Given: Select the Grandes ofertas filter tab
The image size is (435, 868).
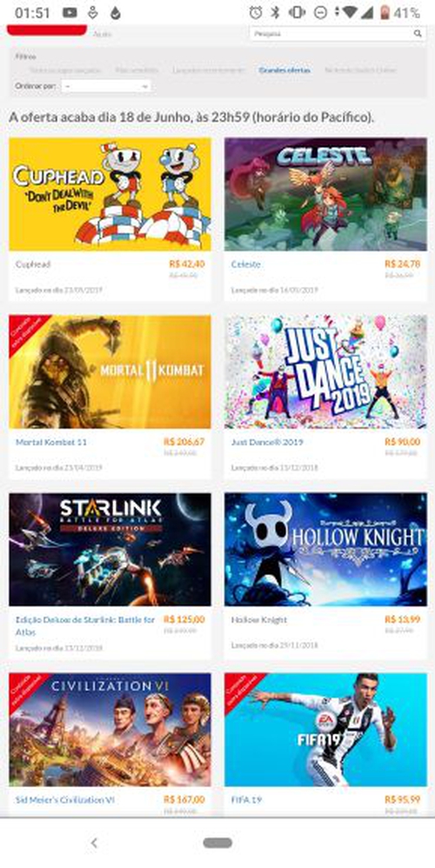Looking at the screenshot, I should (284, 70).
